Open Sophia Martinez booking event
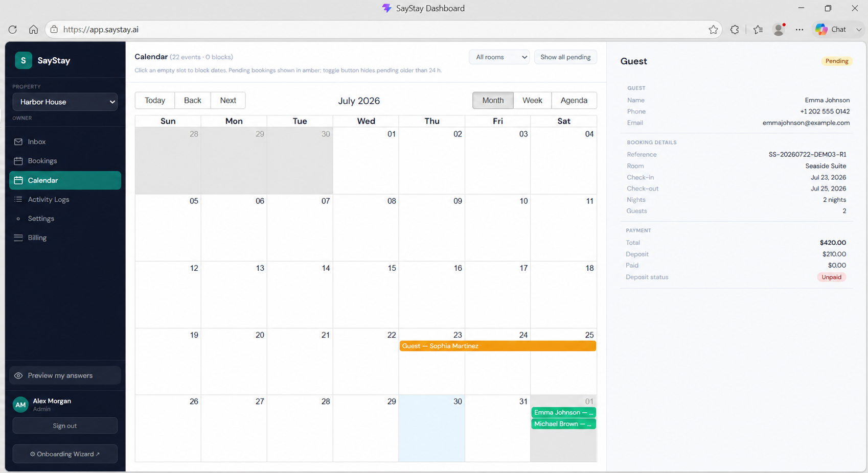 click(498, 346)
